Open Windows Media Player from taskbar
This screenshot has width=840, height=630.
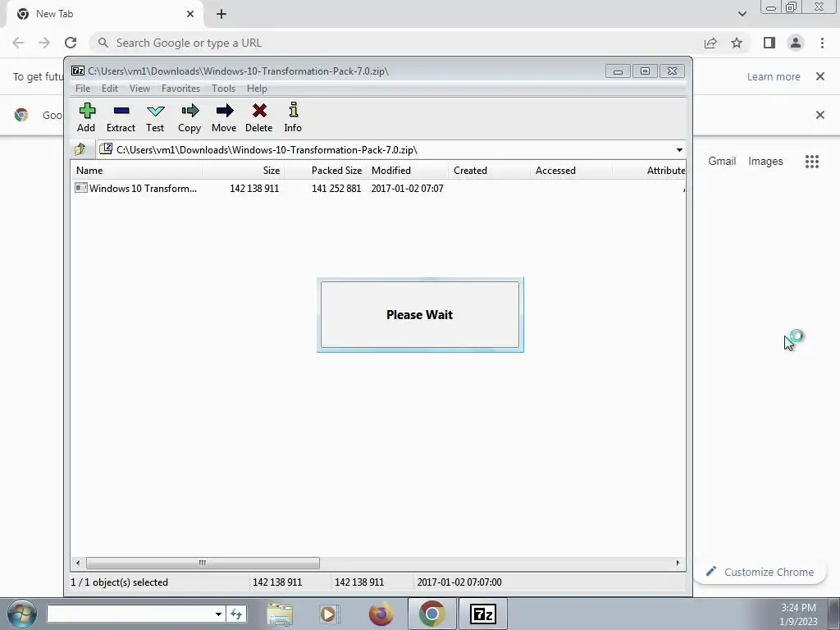330,614
